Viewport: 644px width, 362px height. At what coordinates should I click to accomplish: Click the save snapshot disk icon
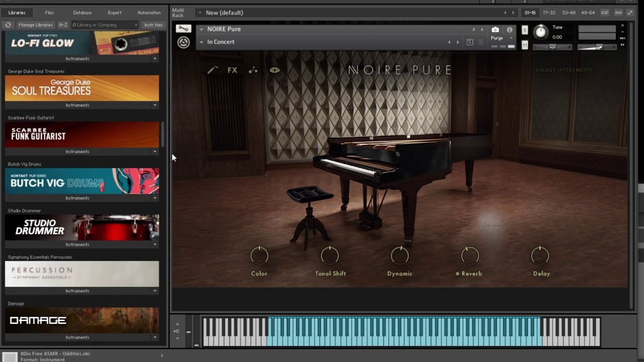[x=469, y=42]
